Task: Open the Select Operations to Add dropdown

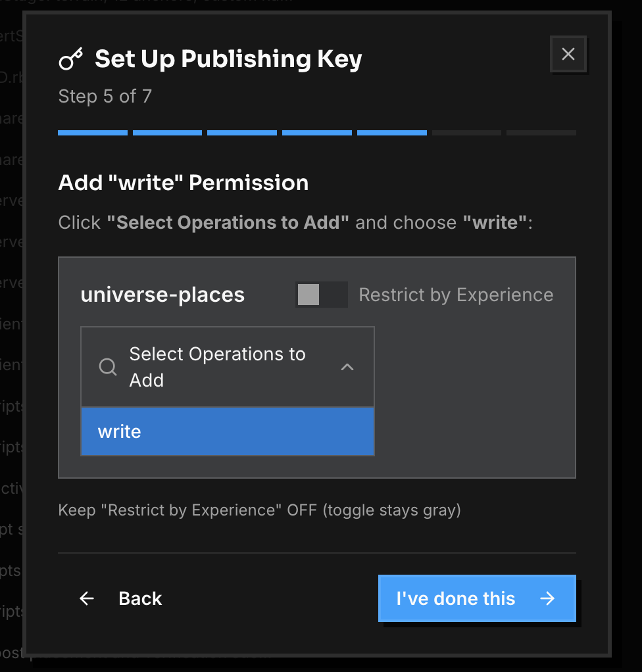Action: 228,367
